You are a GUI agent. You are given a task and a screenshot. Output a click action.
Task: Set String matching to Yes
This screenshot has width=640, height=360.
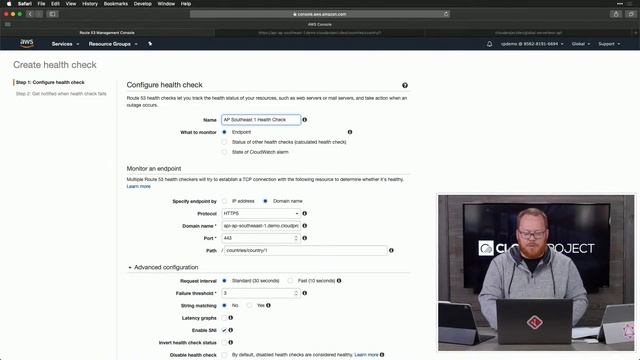(249, 305)
